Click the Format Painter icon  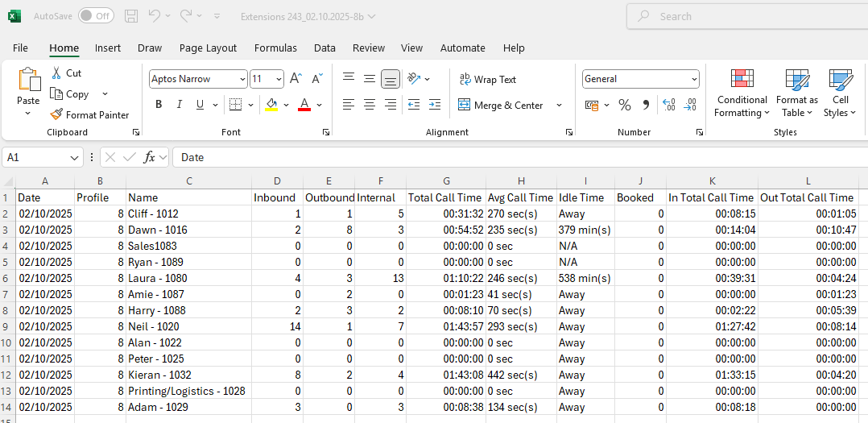click(56, 115)
